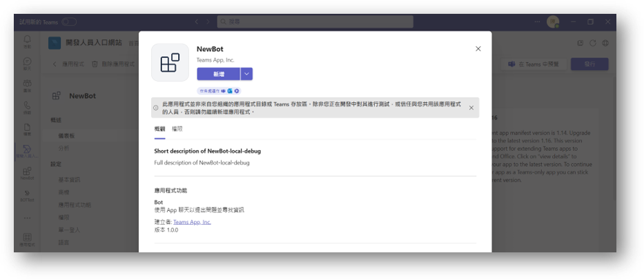Click the trash icon for 刪除應用程式
The image size is (644, 280).
coord(95,64)
